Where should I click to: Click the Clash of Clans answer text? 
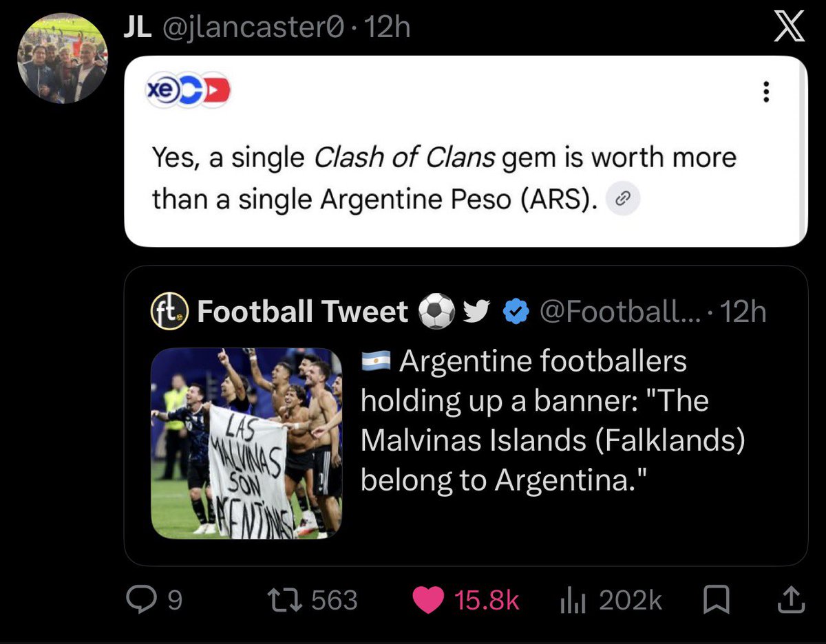[444, 178]
